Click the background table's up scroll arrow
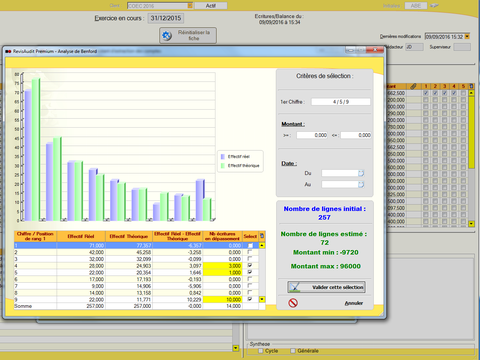 click(x=471, y=93)
